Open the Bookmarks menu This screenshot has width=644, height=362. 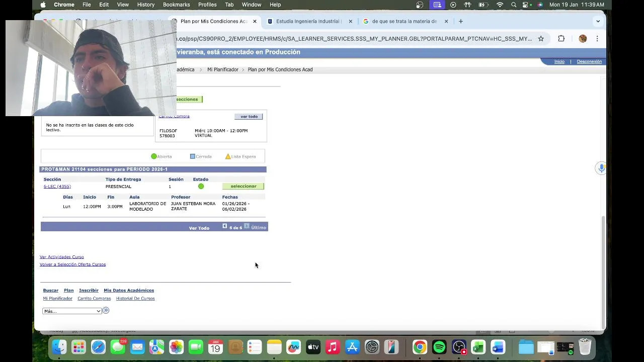click(177, 5)
